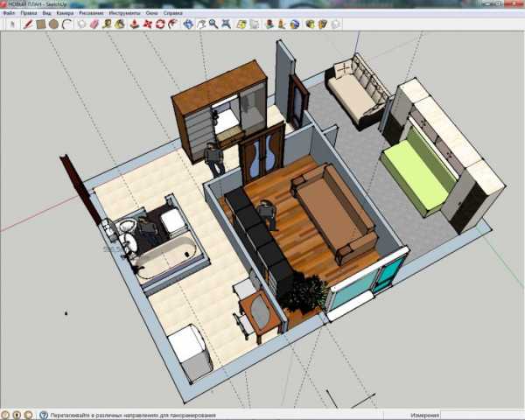
Task: Pick the Line pencil tool
Action: pos(28,24)
